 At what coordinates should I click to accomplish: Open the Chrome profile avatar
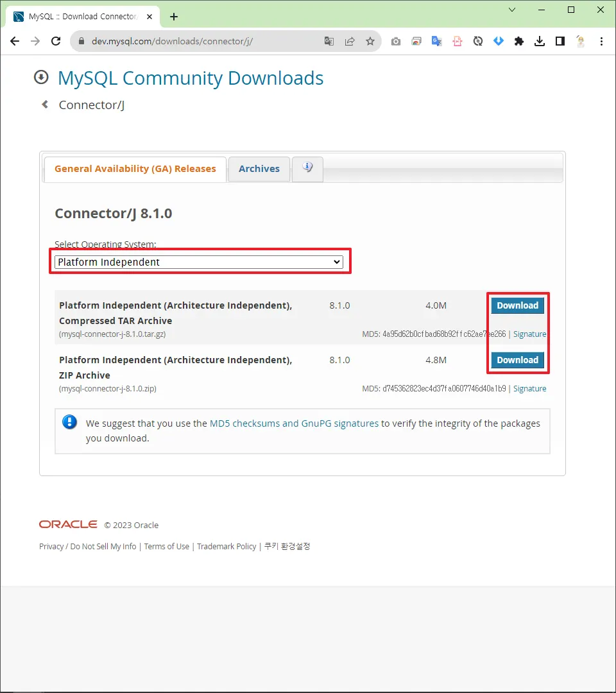581,41
